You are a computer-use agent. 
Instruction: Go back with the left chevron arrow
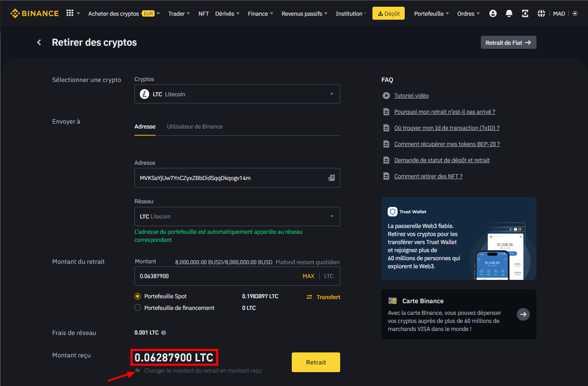(39, 42)
